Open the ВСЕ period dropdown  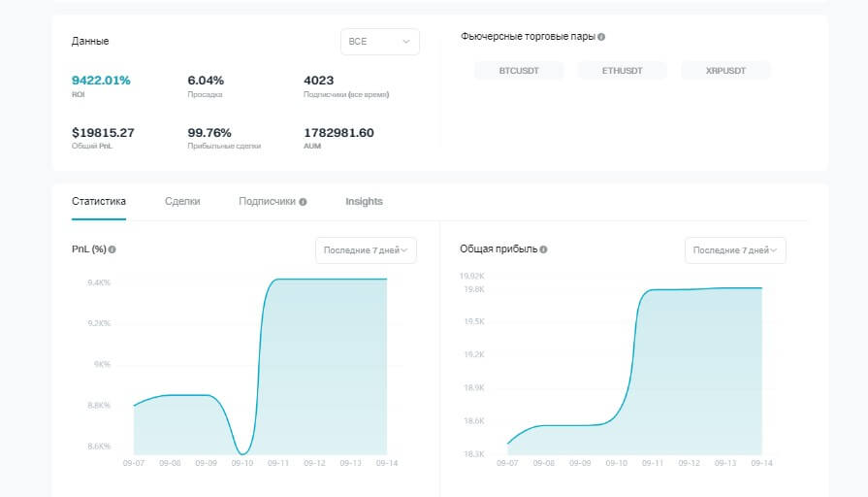coord(379,42)
